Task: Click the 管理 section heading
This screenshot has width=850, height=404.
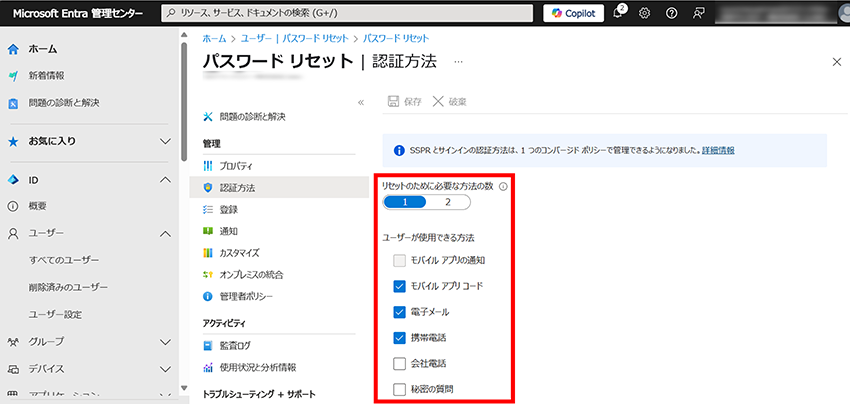Action: pos(211,144)
